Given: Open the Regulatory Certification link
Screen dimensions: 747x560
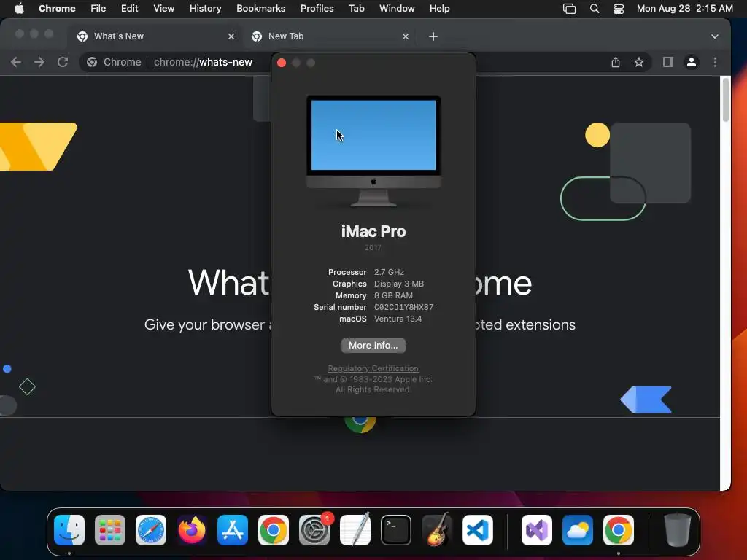Looking at the screenshot, I should coord(373,368).
